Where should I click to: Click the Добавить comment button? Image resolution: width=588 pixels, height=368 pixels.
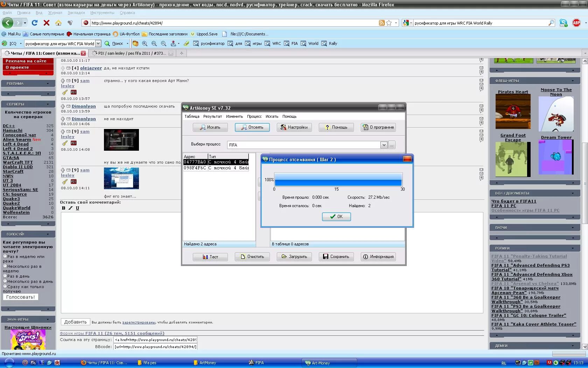point(76,322)
